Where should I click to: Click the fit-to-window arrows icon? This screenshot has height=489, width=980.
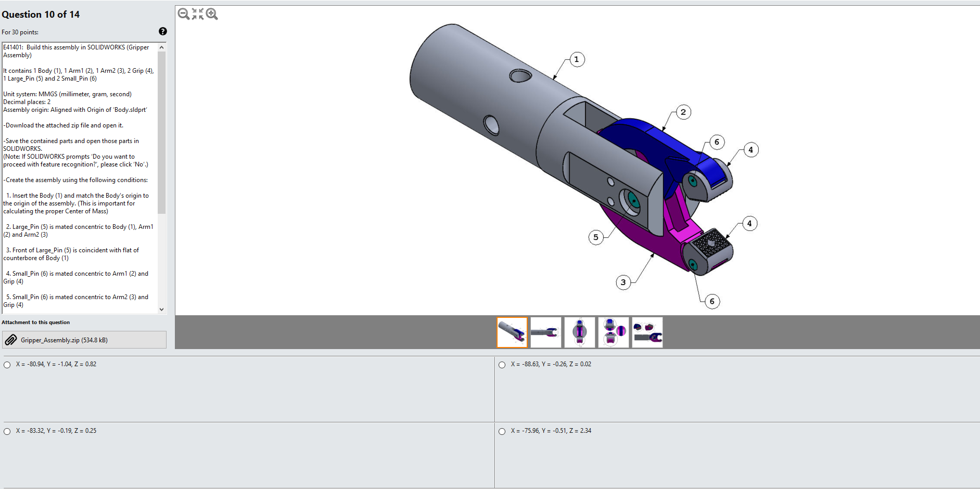point(198,14)
